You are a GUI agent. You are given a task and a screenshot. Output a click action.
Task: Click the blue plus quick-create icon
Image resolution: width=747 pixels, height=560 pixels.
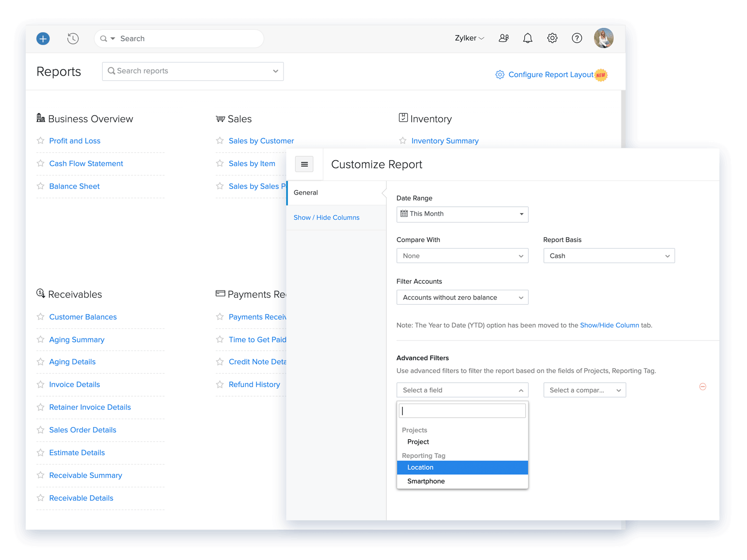(x=43, y=39)
